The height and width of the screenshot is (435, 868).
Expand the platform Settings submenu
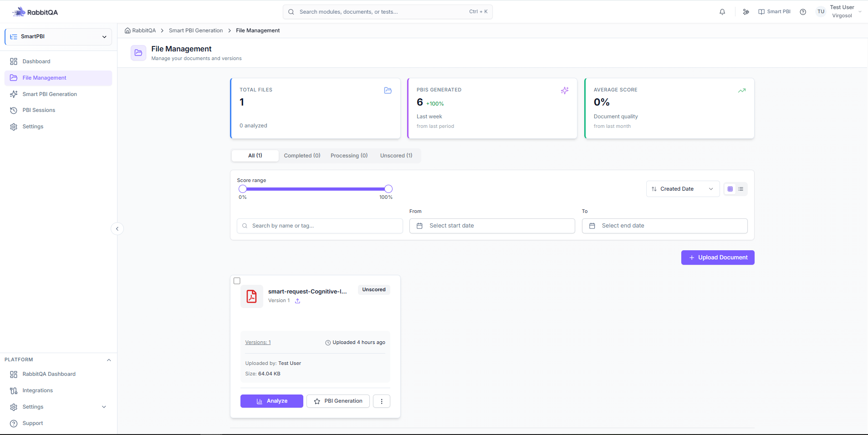(x=104, y=407)
